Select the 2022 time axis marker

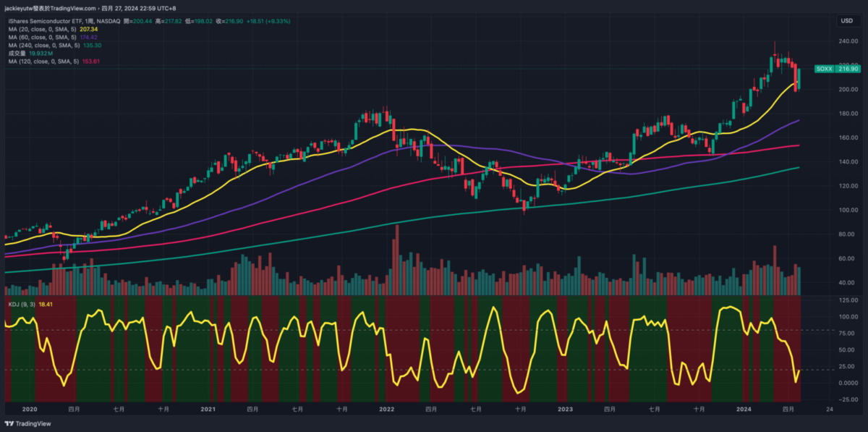pyautogui.click(x=386, y=409)
